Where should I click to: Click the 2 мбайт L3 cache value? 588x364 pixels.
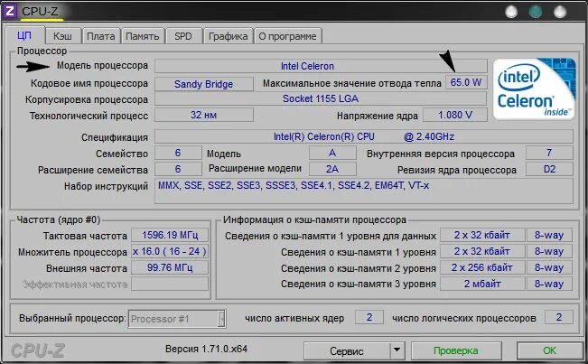click(x=482, y=284)
